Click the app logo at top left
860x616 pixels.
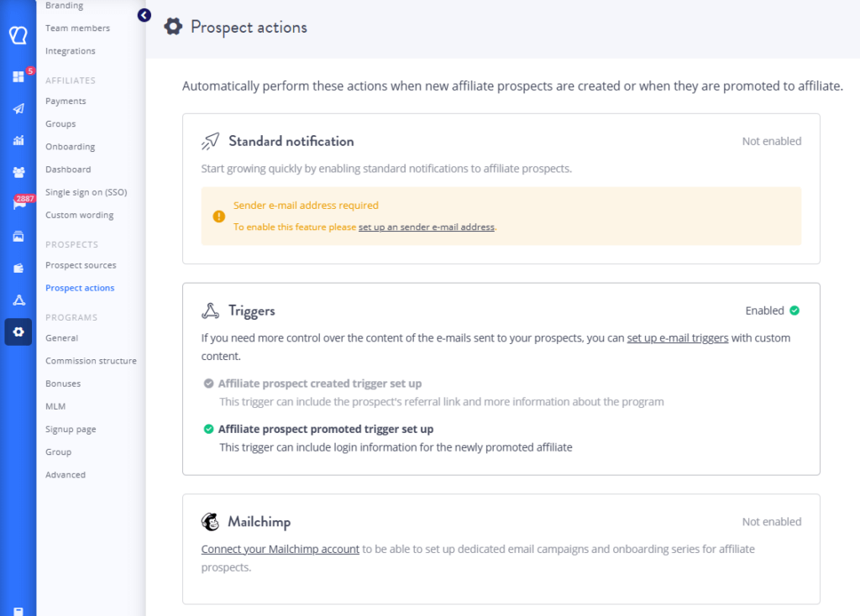point(18,35)
